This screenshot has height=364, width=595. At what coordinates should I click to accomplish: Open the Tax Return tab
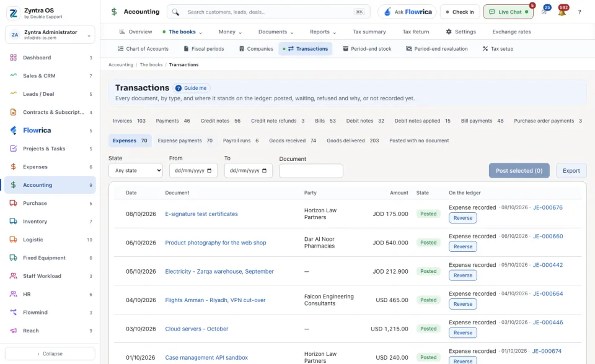coord(416,32)
